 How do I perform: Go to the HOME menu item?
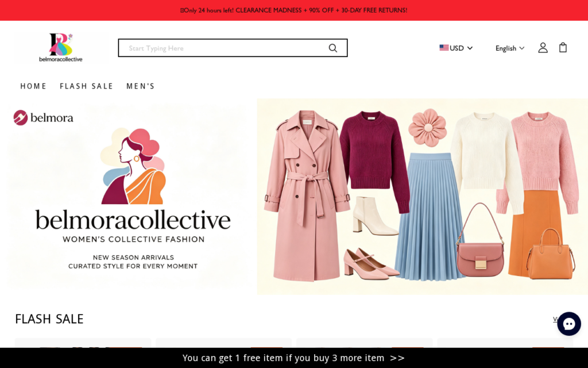[33, 86]
